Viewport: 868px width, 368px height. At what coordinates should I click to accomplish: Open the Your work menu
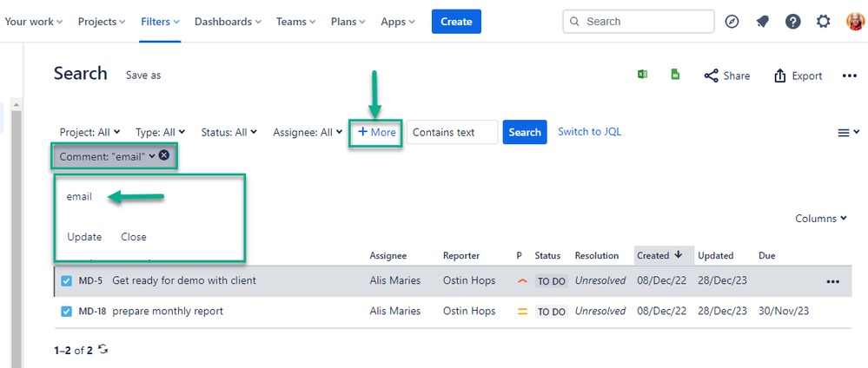33,22
